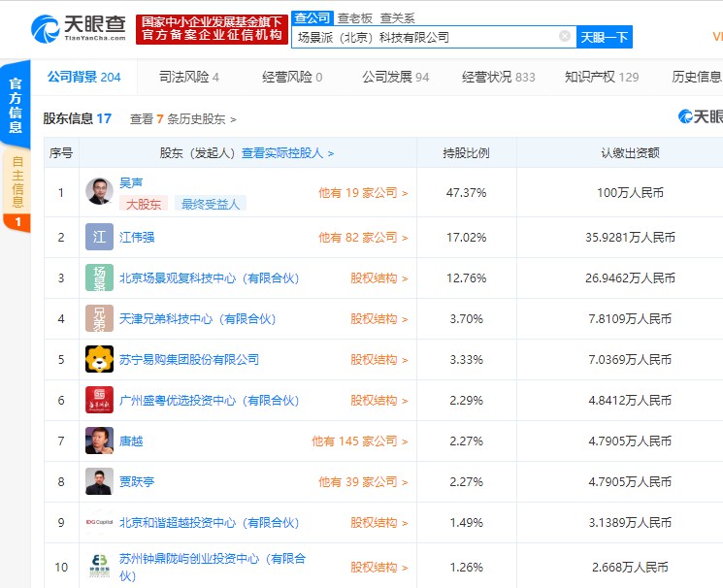Expand 他有 19 家公司 for 吴声
Image resolution: width=723 pixels, height=588 pixels.
pos(363,193)
